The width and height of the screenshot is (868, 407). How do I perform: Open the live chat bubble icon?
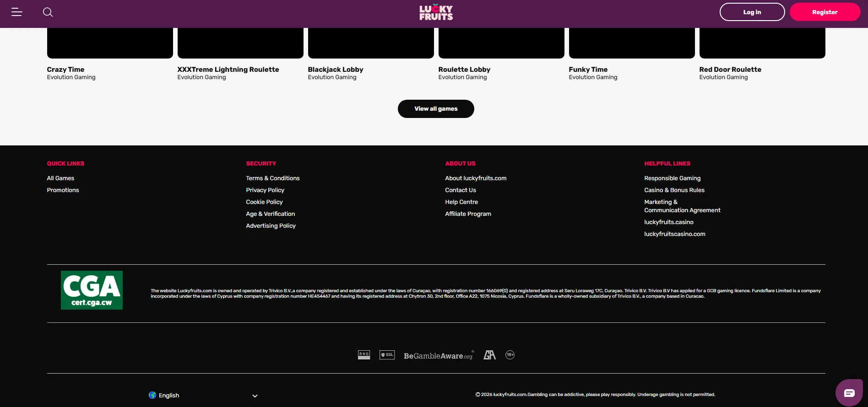[x=849, y=393]
